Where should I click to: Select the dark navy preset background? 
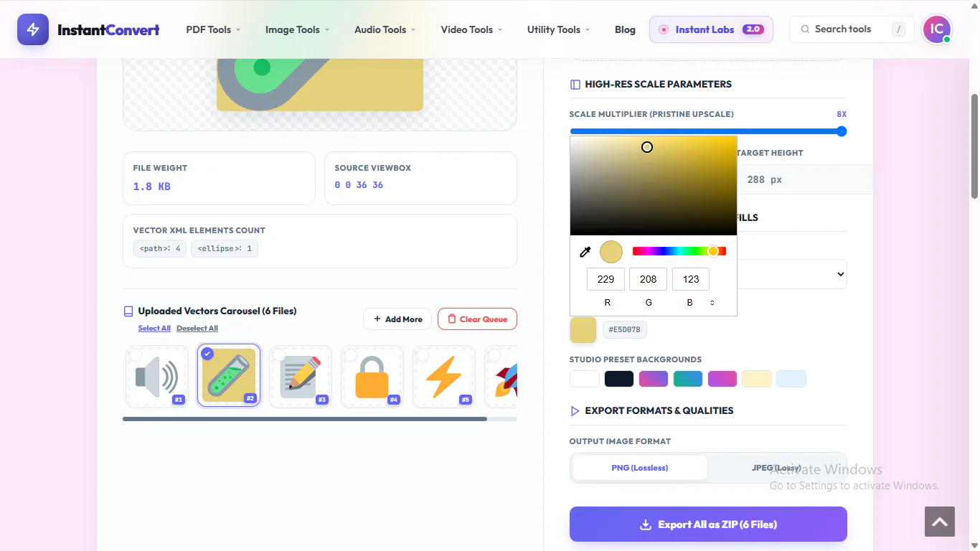(x=618, y=379)
